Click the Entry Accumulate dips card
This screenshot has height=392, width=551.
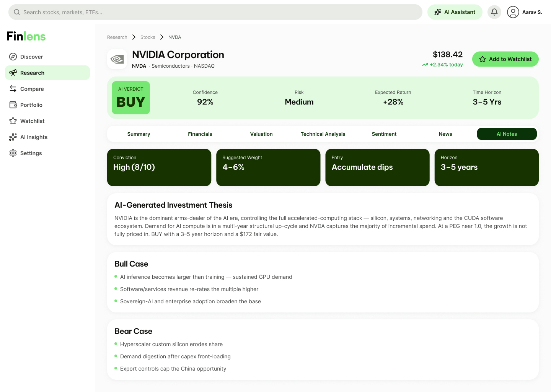coord(377,168)
